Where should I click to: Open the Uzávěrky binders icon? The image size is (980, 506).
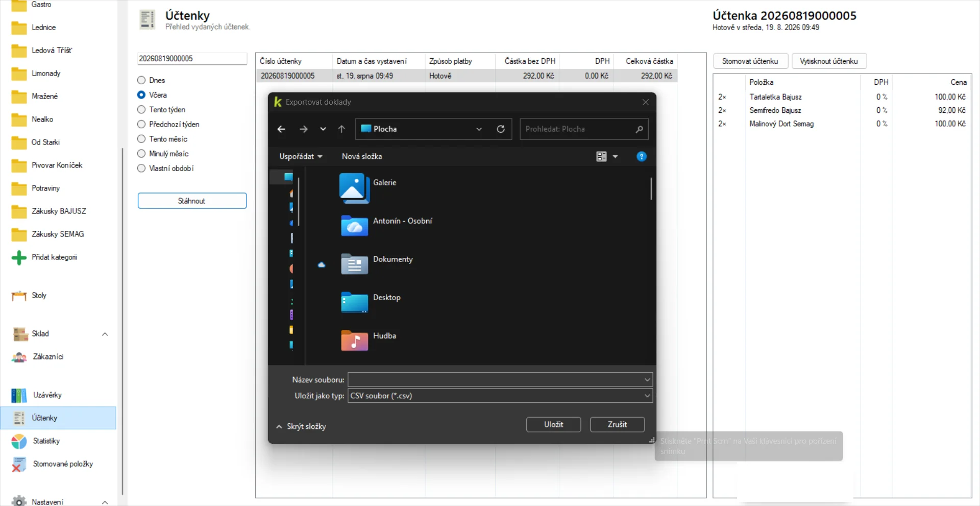[19, 395]
